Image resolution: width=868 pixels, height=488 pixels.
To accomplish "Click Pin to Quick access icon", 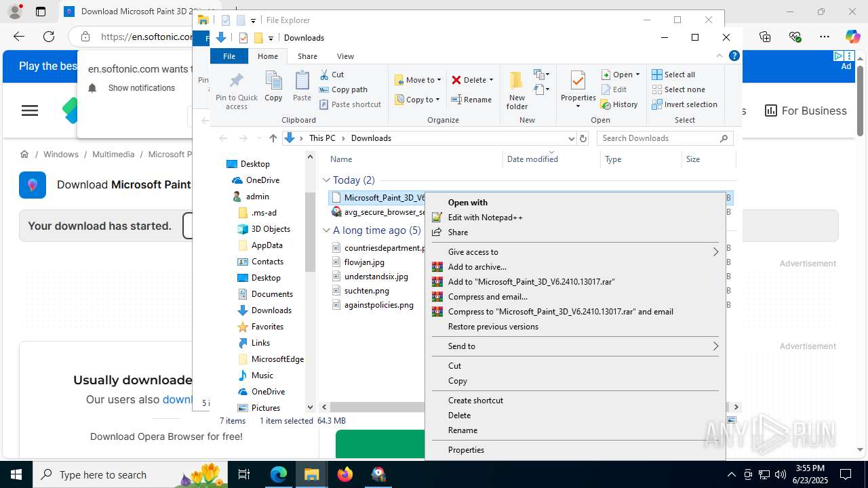I will [236, 90].
